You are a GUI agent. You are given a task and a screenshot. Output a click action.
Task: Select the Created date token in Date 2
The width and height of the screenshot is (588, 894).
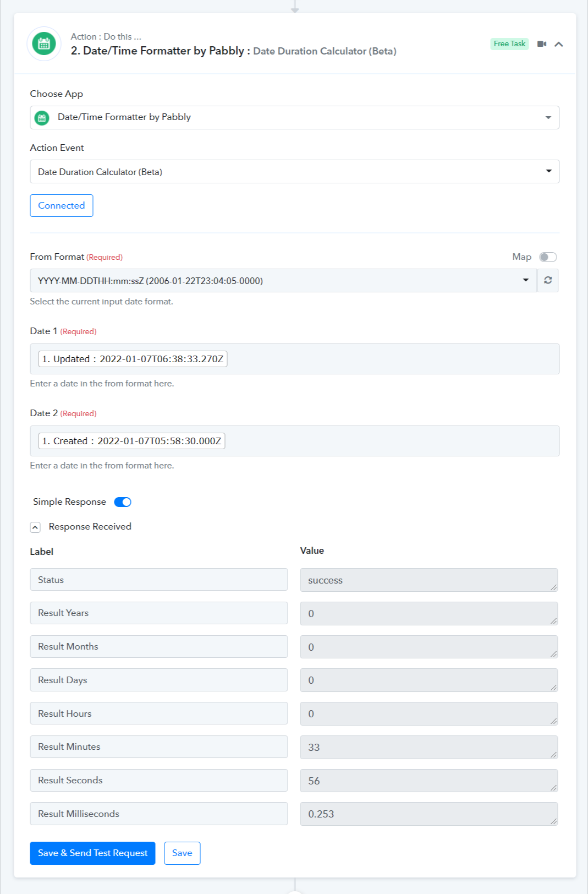131,441
